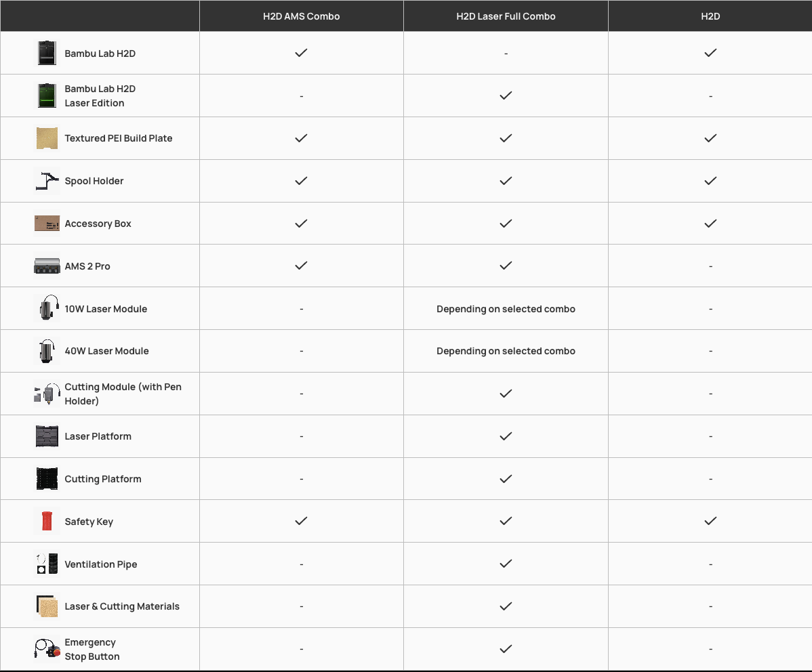Click the red Safety Key icon
The image size is (812, 672).
coord(47,522)
